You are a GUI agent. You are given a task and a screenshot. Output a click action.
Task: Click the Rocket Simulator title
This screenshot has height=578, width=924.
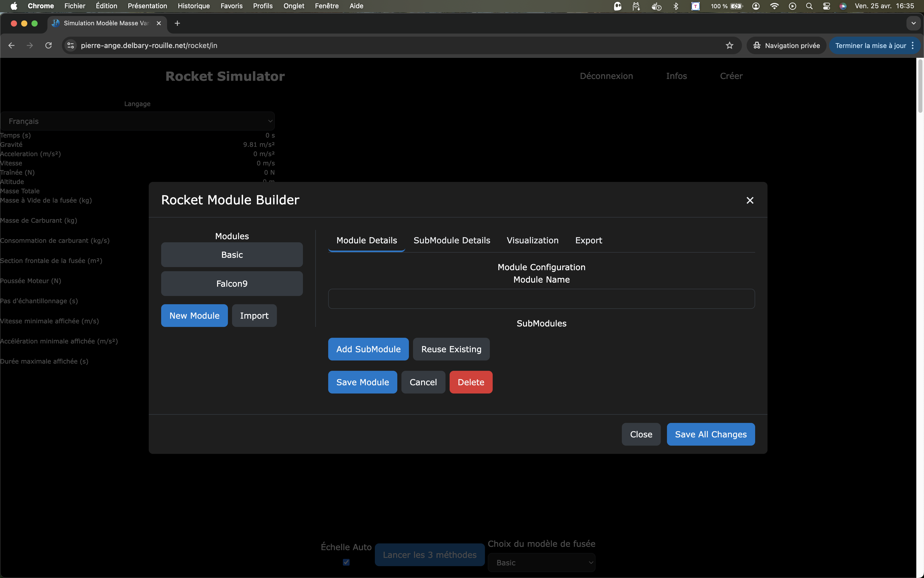[225, 76]
